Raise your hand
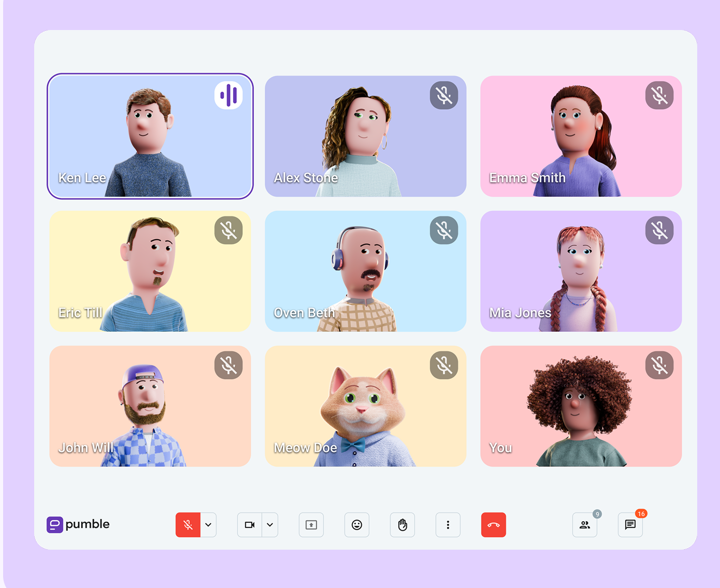 click(402, 524)
